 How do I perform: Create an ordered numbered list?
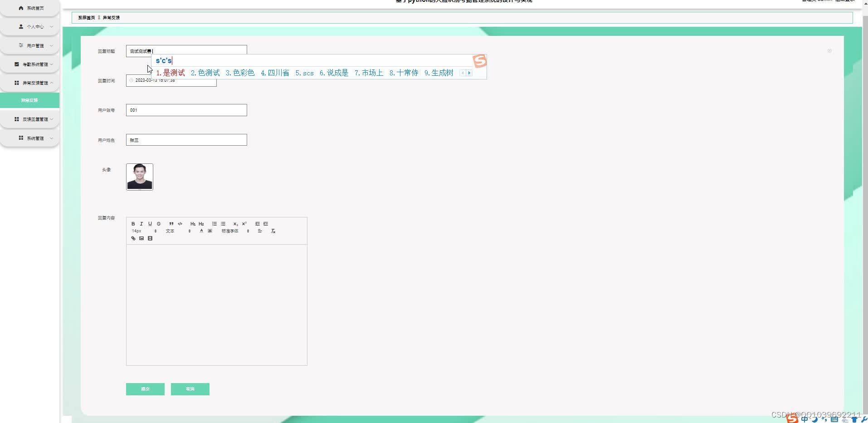pyautogui.click(x=215, y=224)
